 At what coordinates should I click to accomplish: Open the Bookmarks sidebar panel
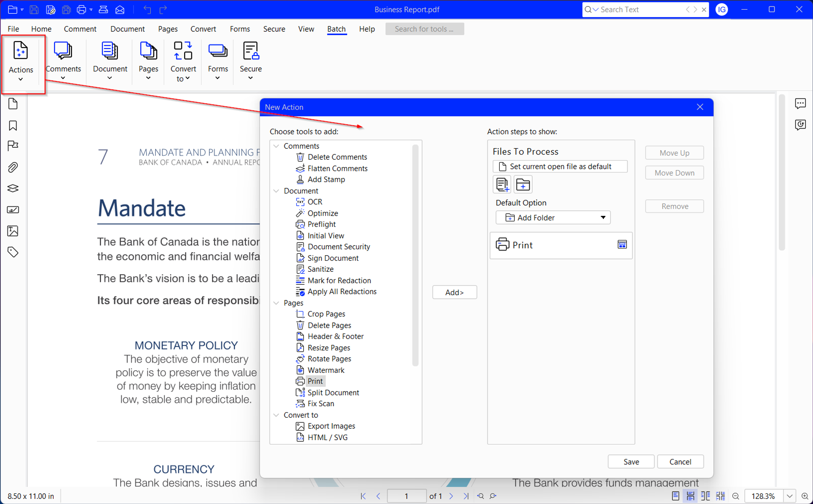(x=13, y=126)
